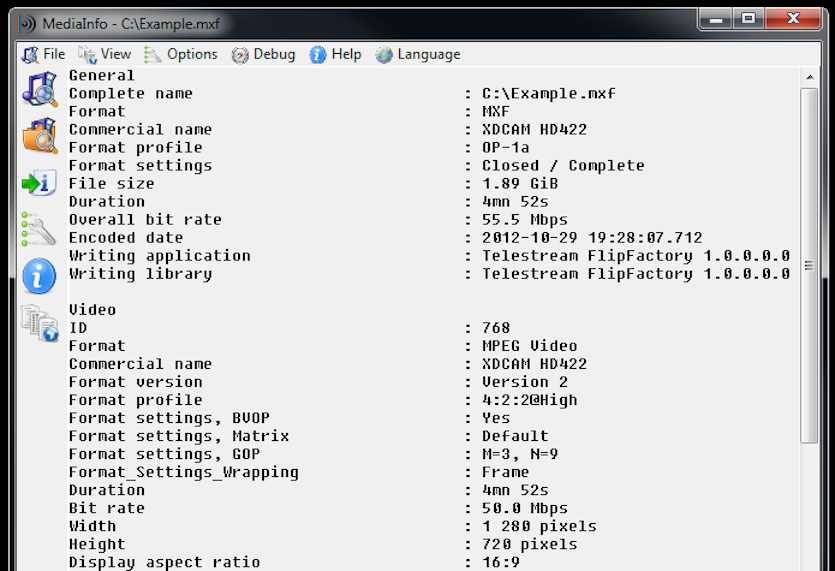Click the 'Overall bit rate' label
Image resolution: width=835 pixels, height=571 pixels.
click(145, 220)
